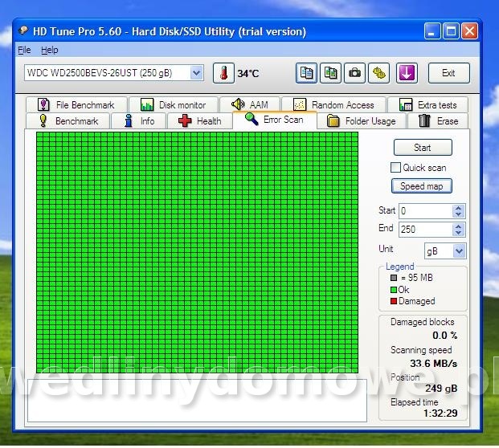Open the Help menu

click(50, 50)
